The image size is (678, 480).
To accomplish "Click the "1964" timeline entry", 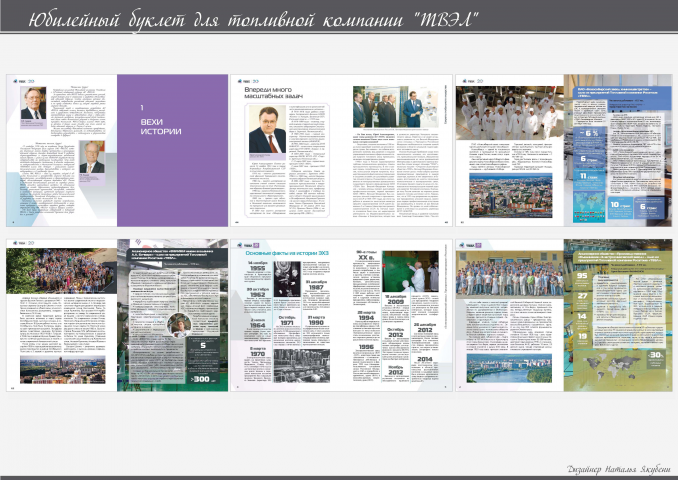I will (258, 325).
